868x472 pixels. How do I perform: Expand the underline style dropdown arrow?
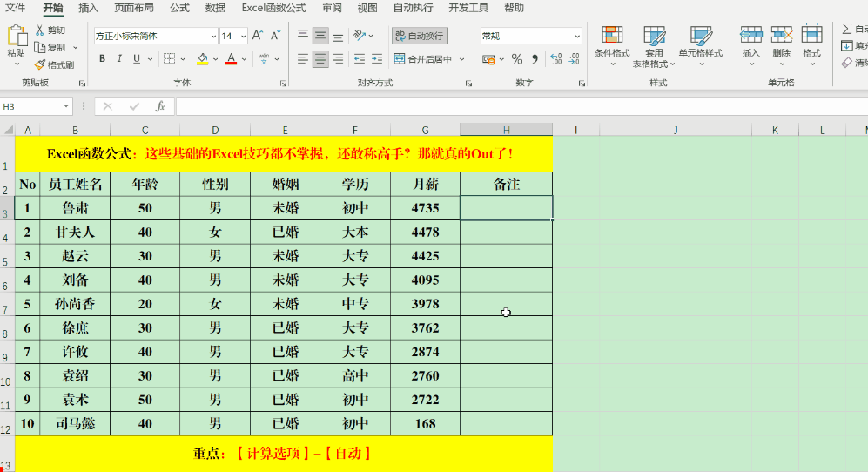tap(150, 59)
